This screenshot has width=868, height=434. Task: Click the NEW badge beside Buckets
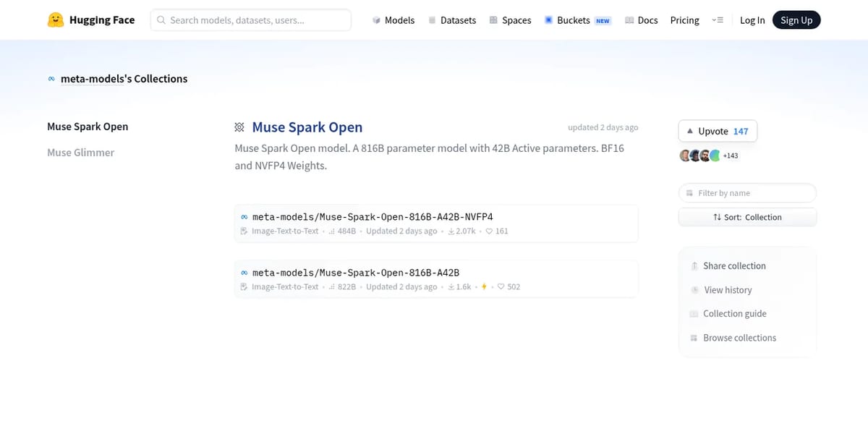click(603, 21)
